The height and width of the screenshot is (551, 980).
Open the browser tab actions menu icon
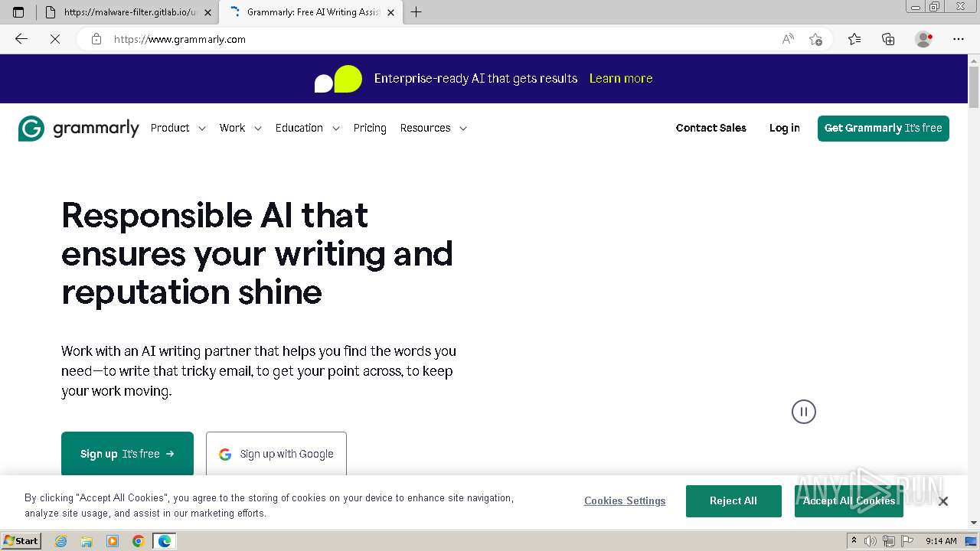click(18, 12)
